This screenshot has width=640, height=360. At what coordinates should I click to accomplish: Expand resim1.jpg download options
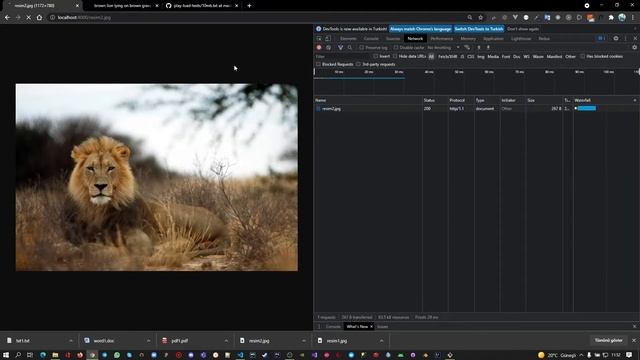click(381, 341)
